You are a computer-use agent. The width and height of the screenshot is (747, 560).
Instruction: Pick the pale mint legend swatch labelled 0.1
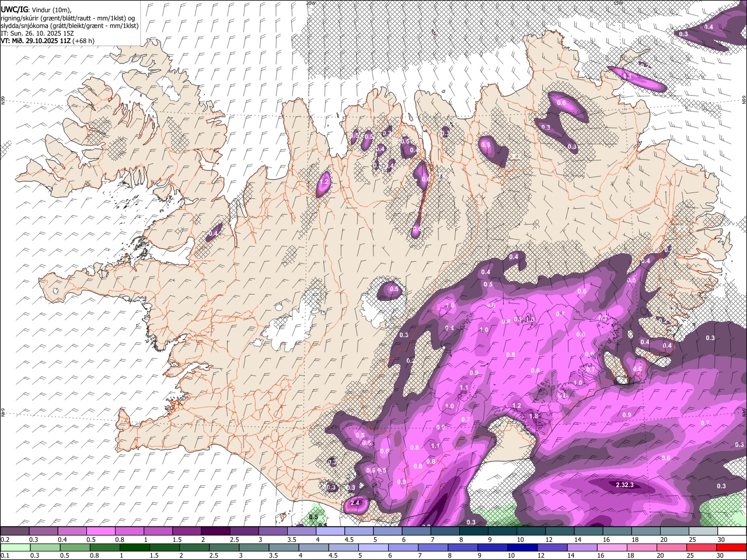(x=15, y=548)
